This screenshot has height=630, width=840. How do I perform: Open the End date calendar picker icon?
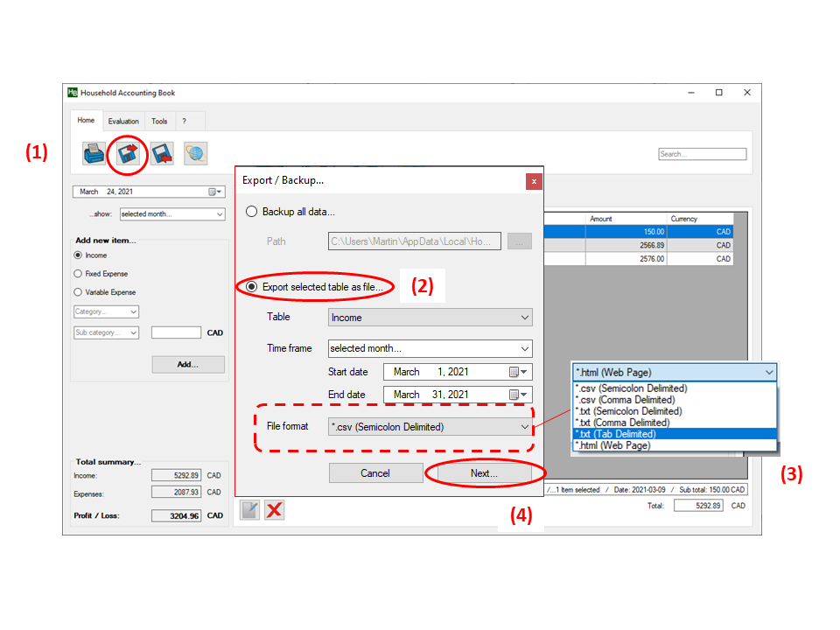518,395
